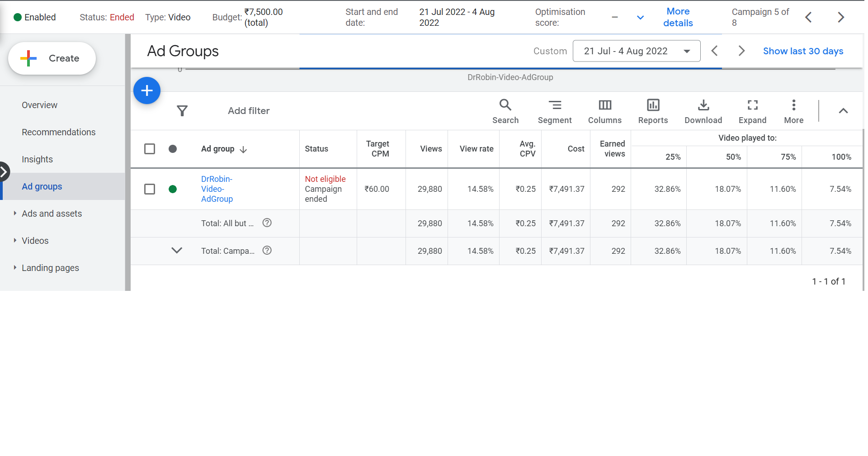Click in the Add filter field

pyautogui.click(x=249, y=111)
